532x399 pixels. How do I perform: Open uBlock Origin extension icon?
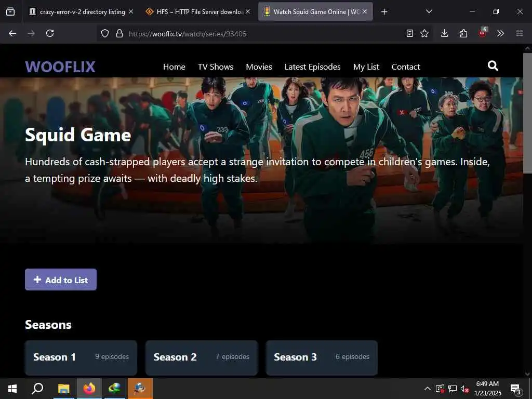click(483, 33)
